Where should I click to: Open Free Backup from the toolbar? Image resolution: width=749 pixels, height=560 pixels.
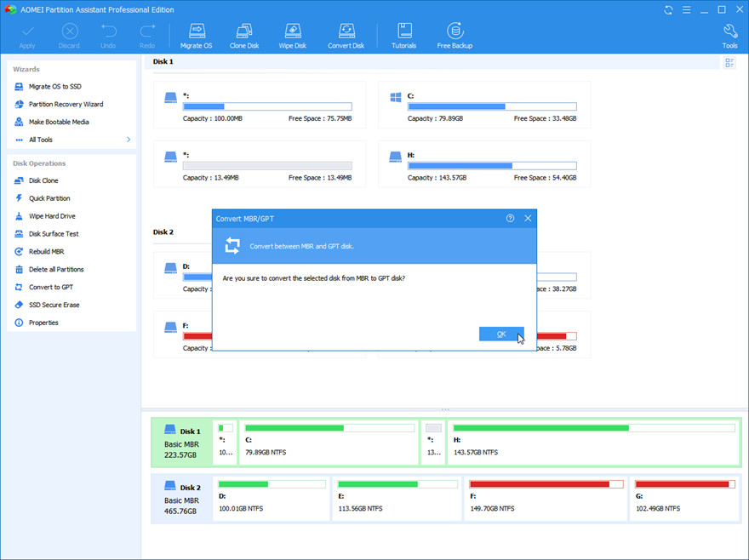[455, 36]
